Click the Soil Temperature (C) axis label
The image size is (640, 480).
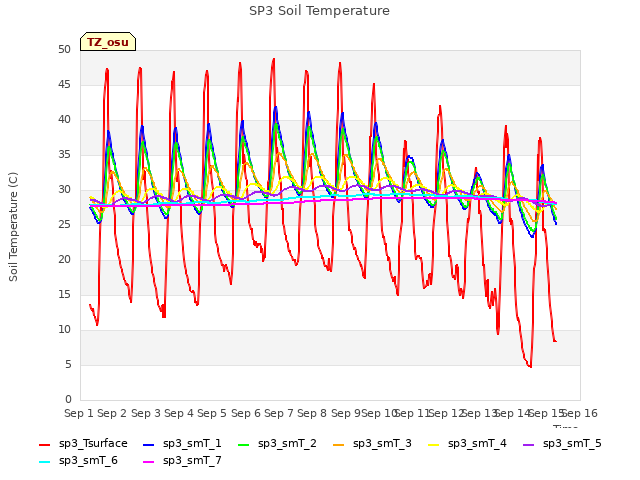pos(13,227)
